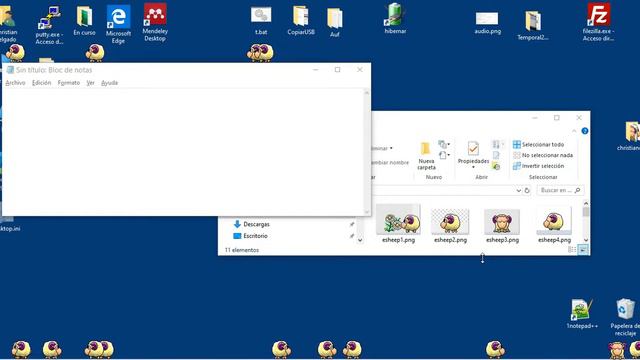
Task: Click pin icon next to Descargas
Action: [x=352, y=224]
